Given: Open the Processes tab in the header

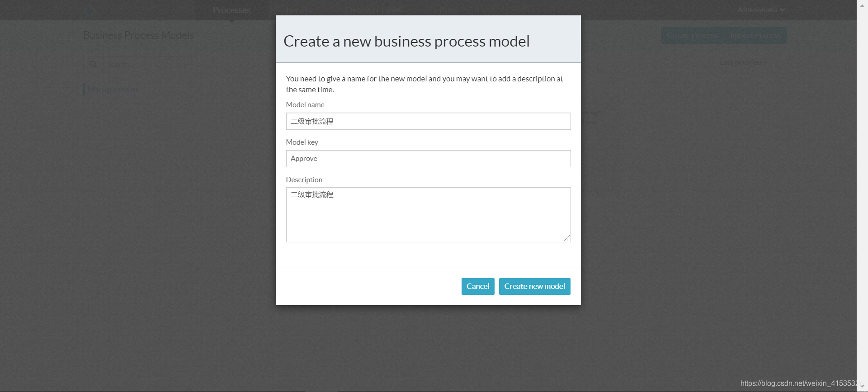Looking at the screenshot, I should point(231,10).
